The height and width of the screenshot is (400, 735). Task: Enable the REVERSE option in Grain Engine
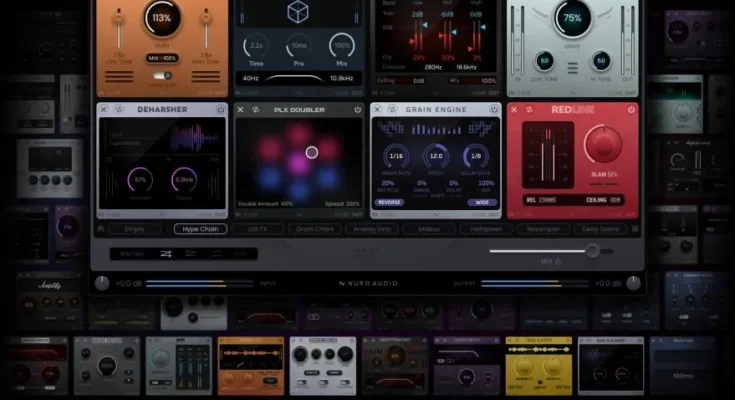click(391, 202)
